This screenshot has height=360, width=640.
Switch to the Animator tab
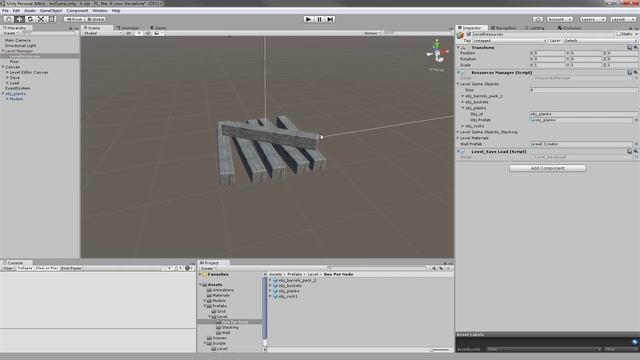click(128, 28)
